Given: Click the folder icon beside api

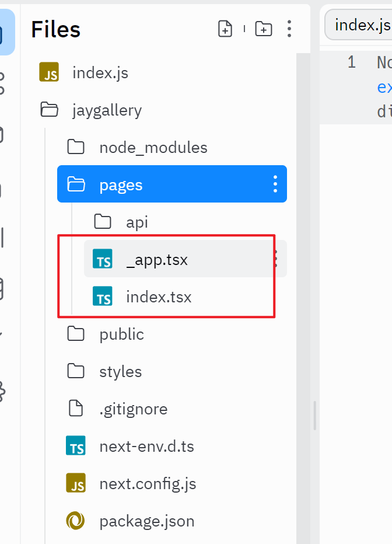Looking at the screenshot, I should (103, 221).
